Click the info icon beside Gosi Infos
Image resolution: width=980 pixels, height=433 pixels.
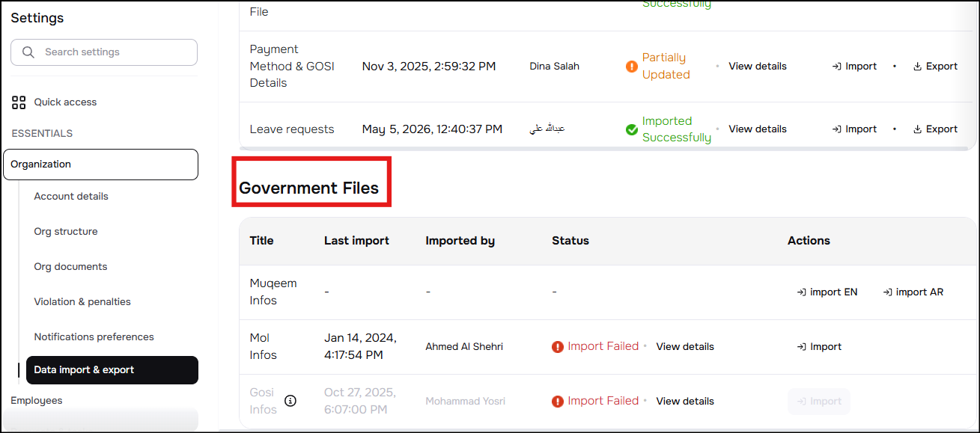point(290,401)
